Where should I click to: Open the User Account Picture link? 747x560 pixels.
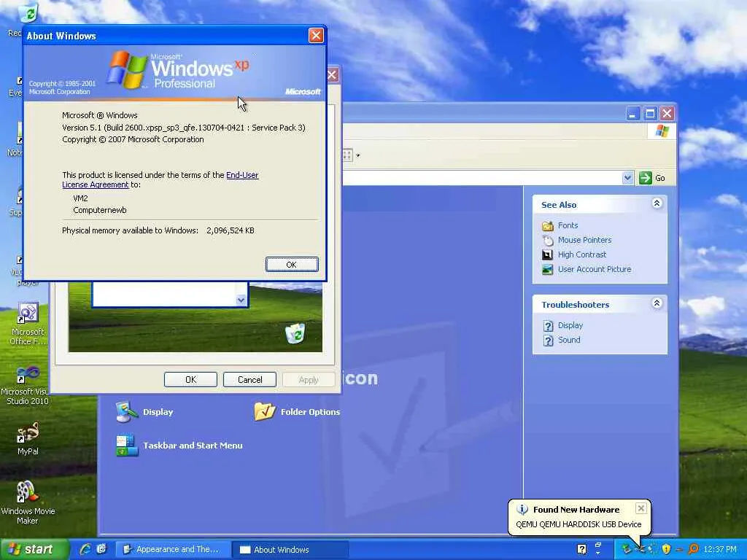click(x=595, y=270)
